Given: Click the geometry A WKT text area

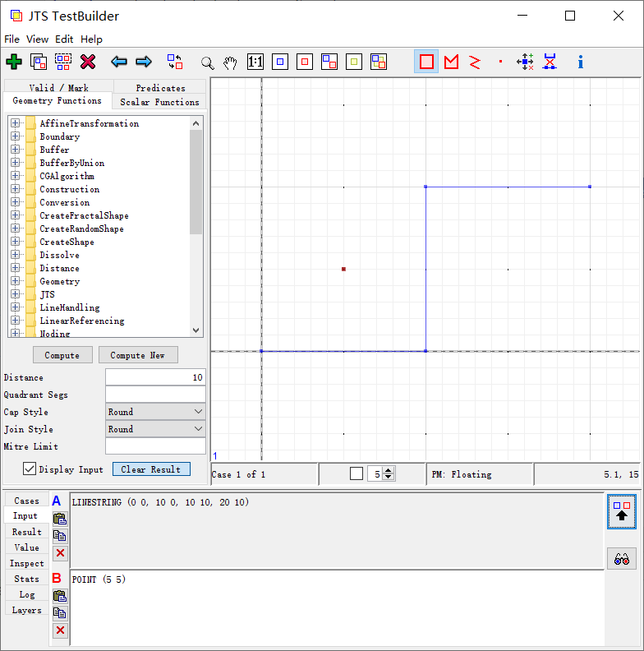Looking at the screenshot, I should [x=337, y=530].
